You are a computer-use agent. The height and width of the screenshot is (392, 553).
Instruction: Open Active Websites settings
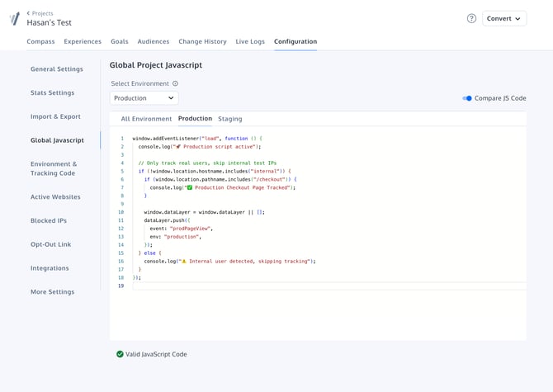click(x=55, y=196)
